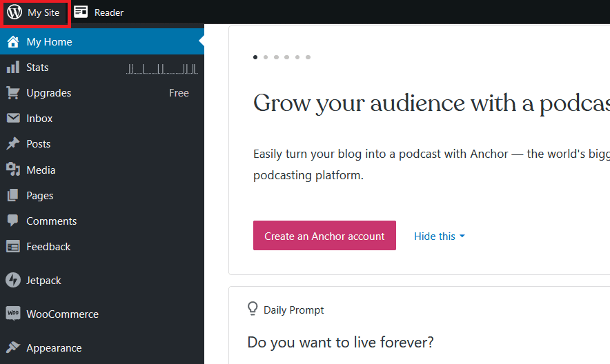Click the My Home house icon
Image resolution: width=610 pixels, height=364 pixels.
[13, 41]
